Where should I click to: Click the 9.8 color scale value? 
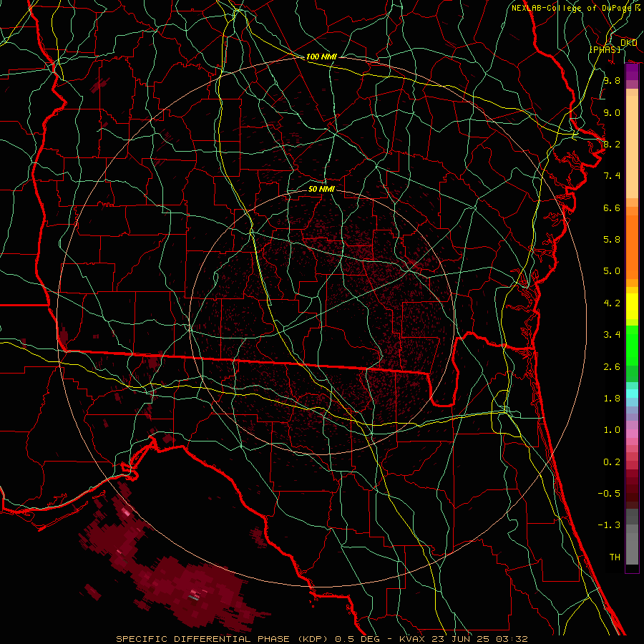point(612,80)
